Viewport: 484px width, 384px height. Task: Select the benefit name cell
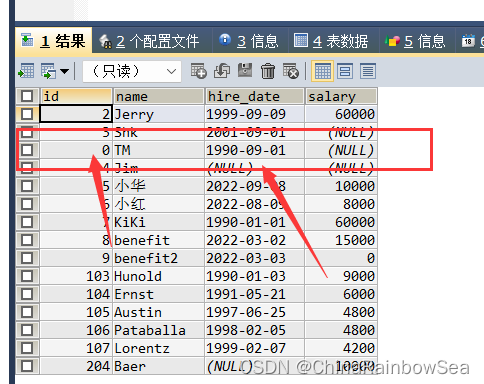[x=159, y=240]
